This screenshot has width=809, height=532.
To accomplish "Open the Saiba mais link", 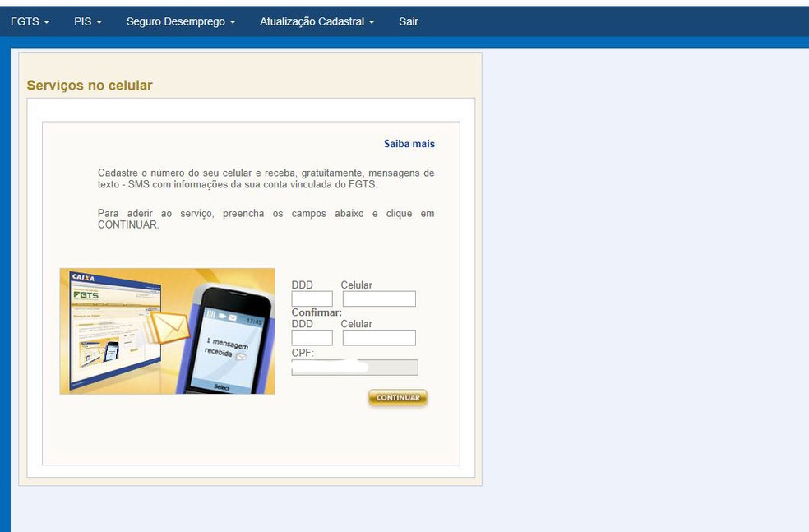I will pos(409,143).
